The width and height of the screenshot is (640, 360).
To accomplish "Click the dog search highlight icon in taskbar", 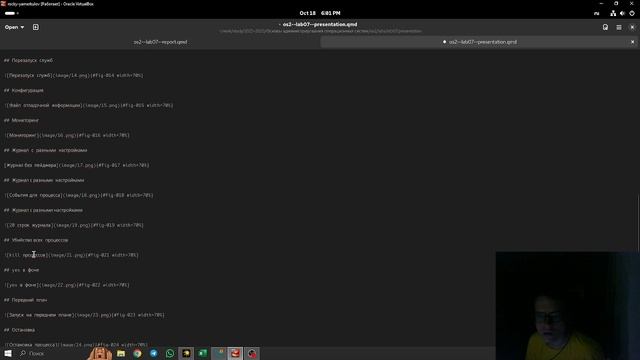I will tap(99, 353).
